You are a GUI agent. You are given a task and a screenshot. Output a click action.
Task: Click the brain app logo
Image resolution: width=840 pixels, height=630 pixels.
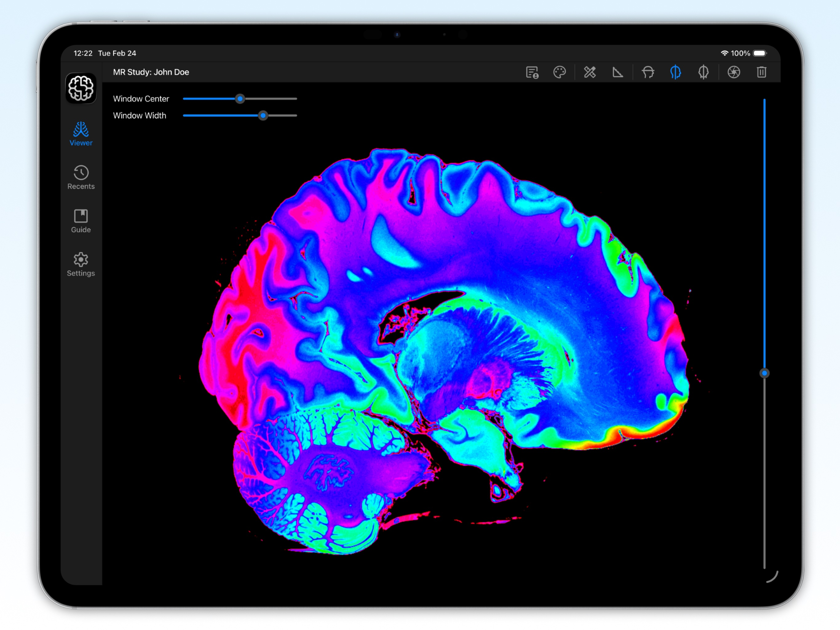81,88
